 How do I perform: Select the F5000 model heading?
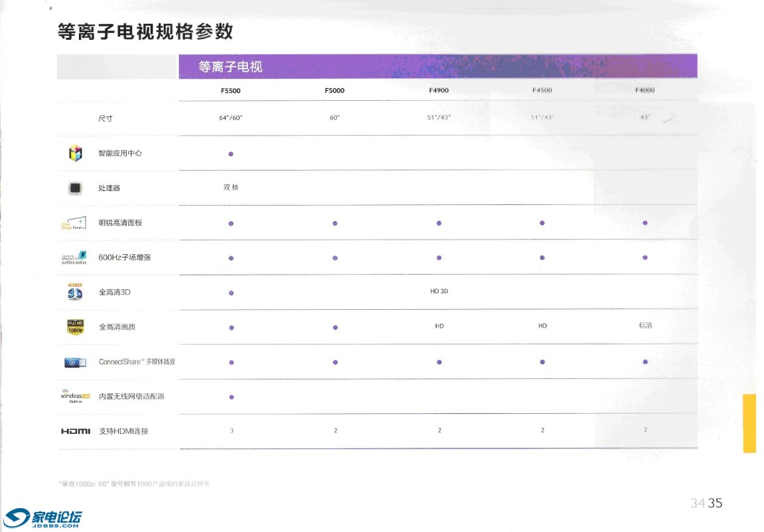tap(335, 91)
